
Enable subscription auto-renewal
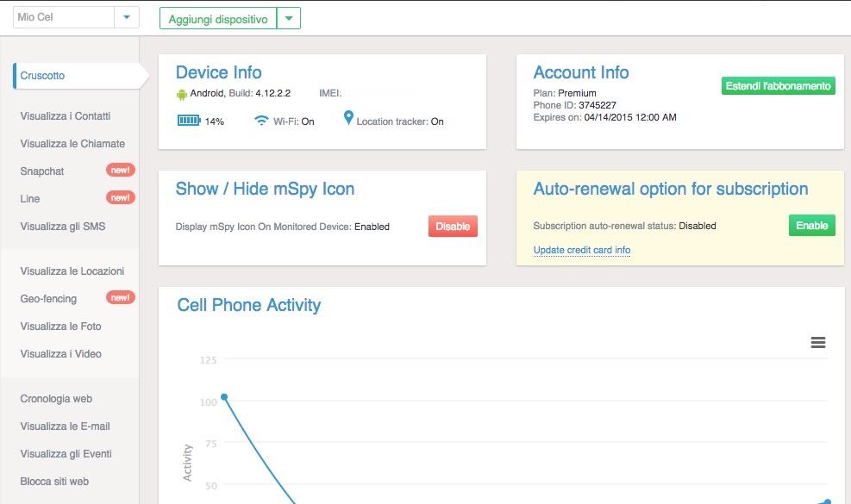point(811,226)
